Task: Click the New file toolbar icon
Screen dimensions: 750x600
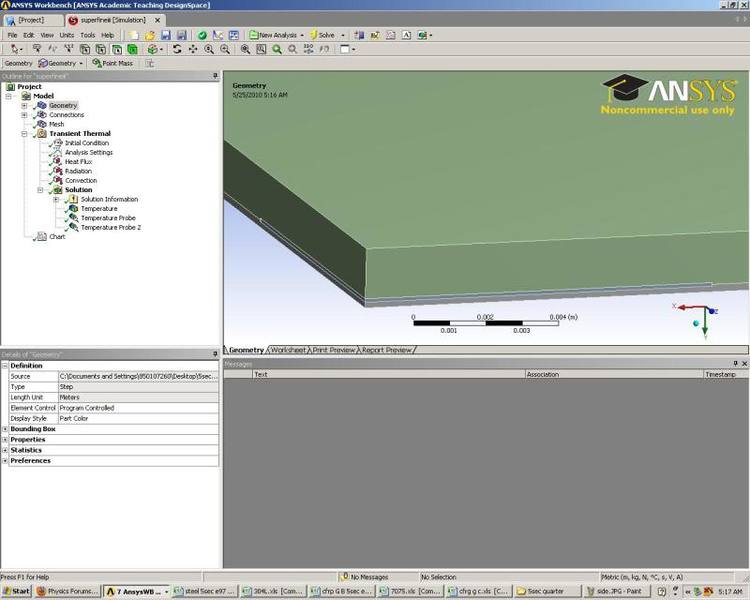Action: coord(134,35)
